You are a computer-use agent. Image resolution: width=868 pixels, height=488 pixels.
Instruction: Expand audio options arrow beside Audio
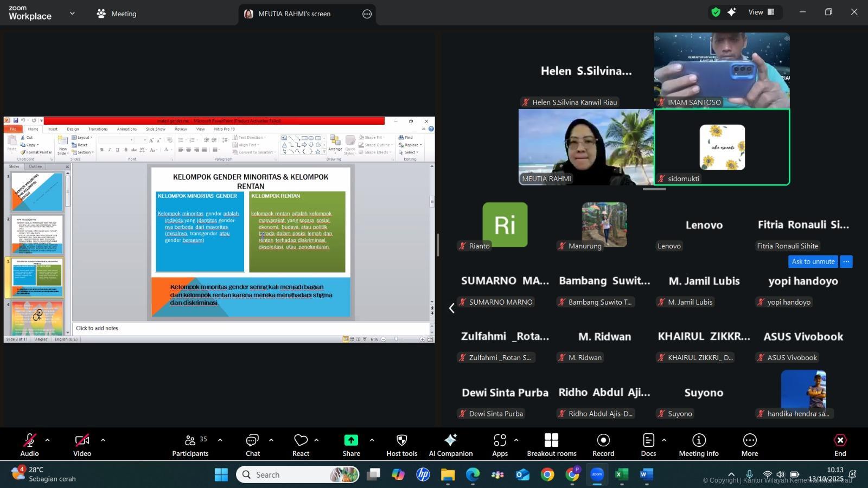click(x=48, y=440)
